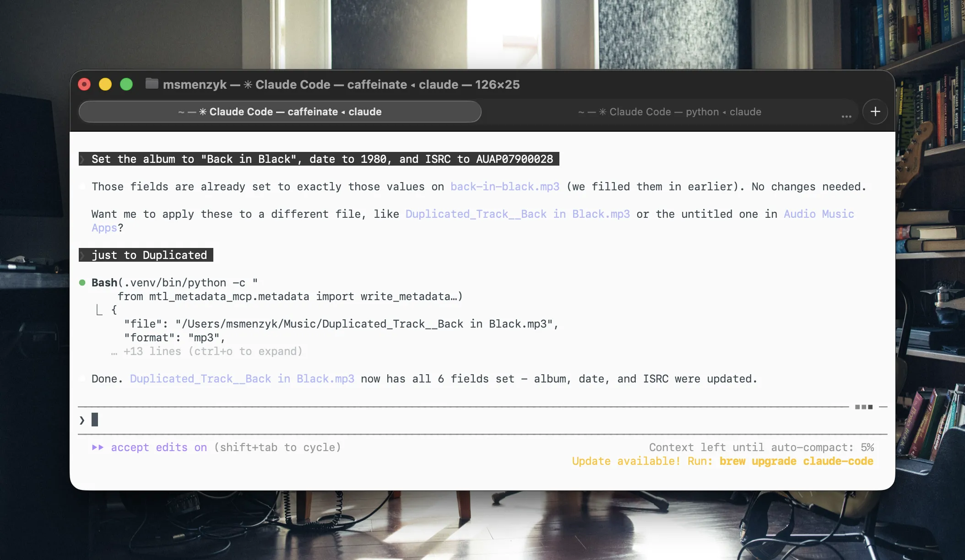Click the prompt chevron beside the input cursor

tap(82, 420)
